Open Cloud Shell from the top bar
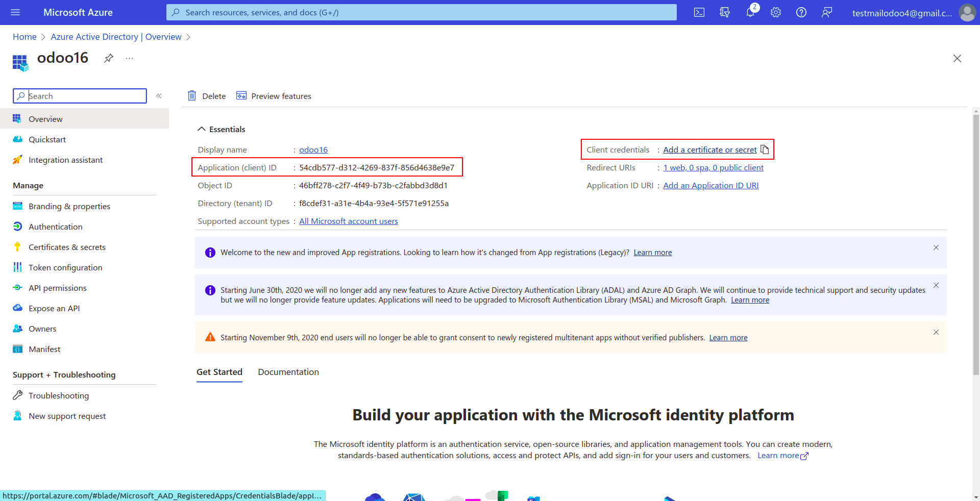Viewport: 980px width, 501px height. (699, 12)
